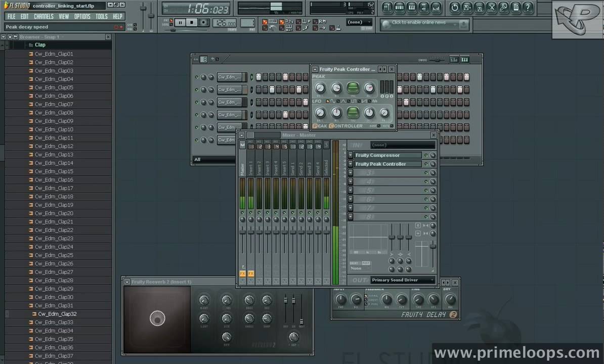The width and height of the screenshot is (604, 364).
Task: Select Insert 3 mixer track
Action: coord(268,168)
